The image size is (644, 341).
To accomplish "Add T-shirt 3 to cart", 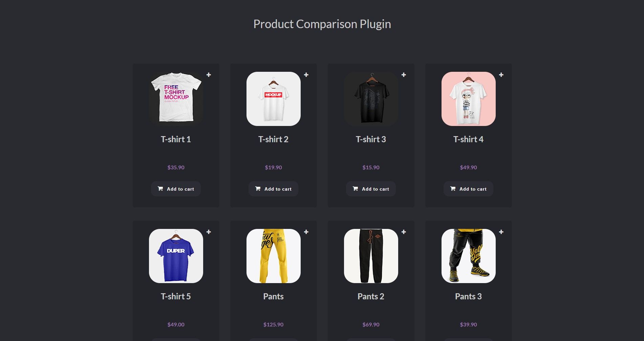I will click(371, 189).
